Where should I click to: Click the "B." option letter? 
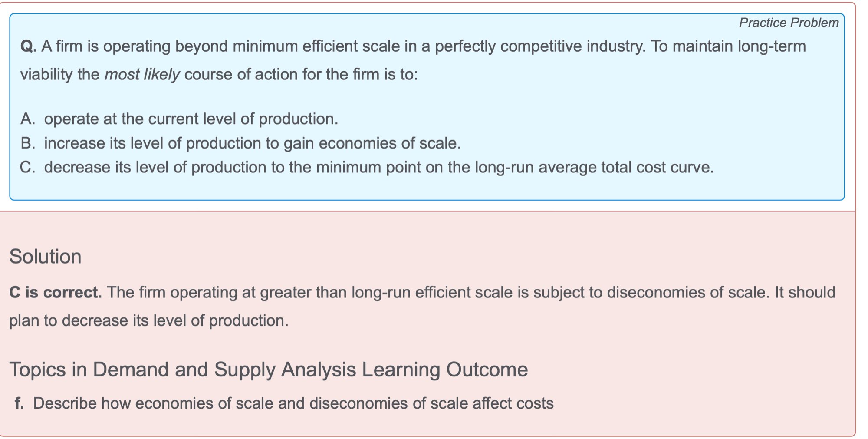(x=28, y=143)
